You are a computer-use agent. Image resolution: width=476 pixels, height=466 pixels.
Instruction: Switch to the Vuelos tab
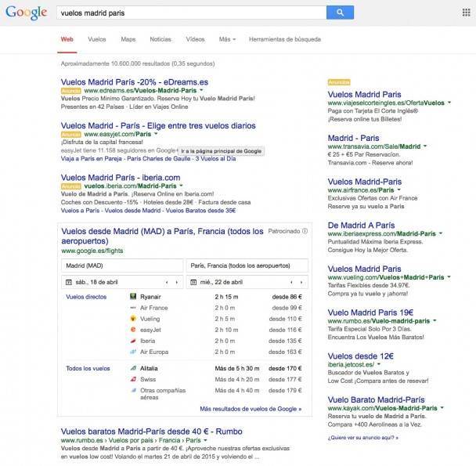(97, 39)
